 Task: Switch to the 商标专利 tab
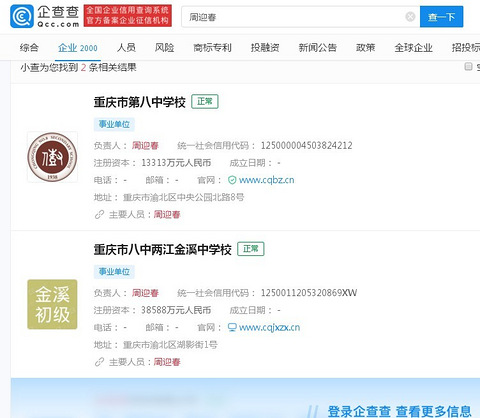pos(212,48)
